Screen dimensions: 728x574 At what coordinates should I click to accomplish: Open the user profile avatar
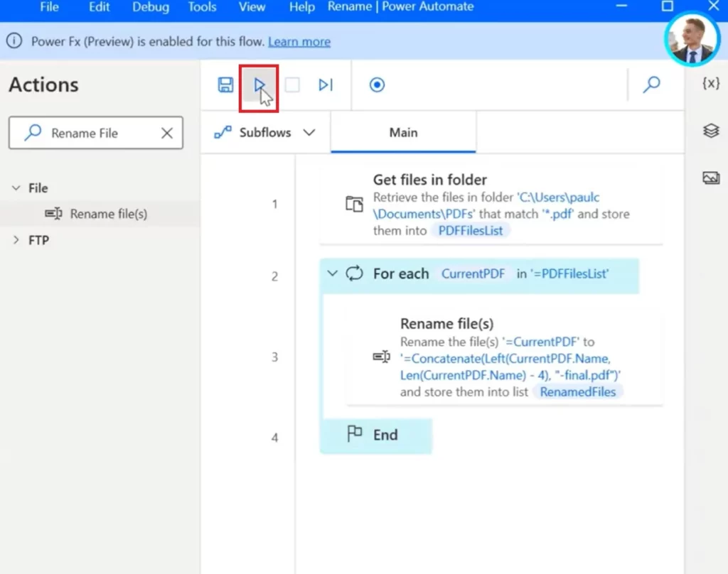pos(692,40)
